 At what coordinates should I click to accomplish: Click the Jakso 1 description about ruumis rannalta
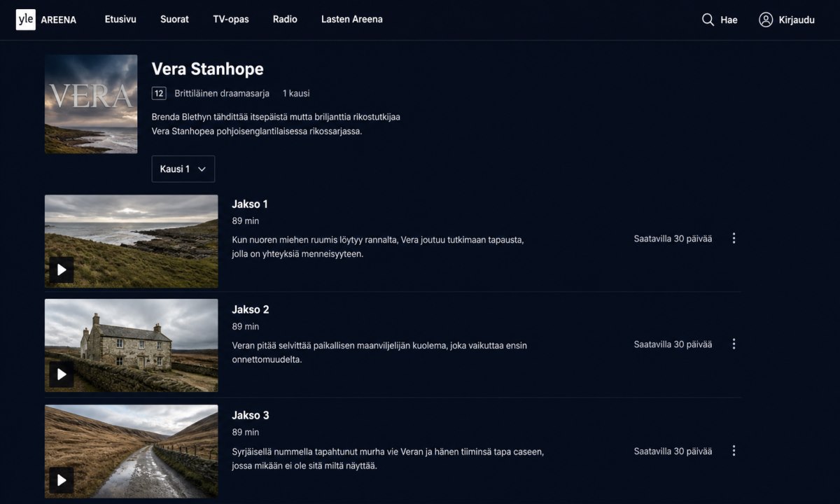378,247
